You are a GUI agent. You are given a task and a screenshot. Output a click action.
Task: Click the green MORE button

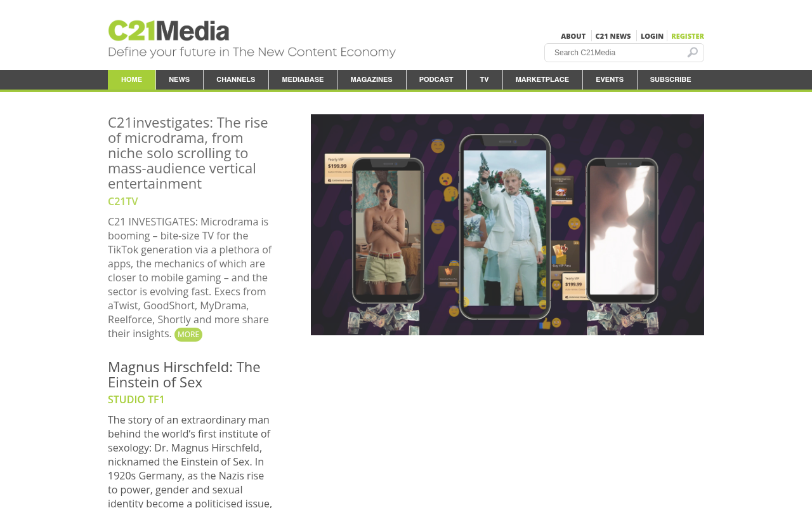[188, 335]
